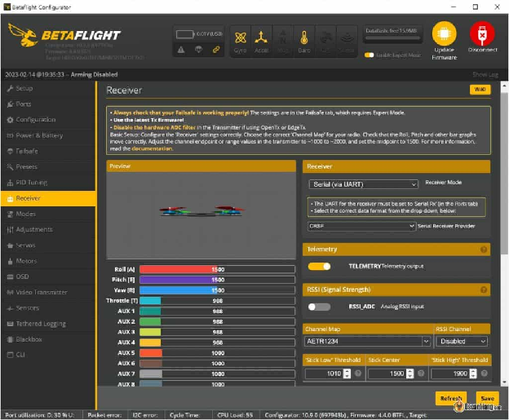
Task: Click the WIKI button
Action: 480,90
